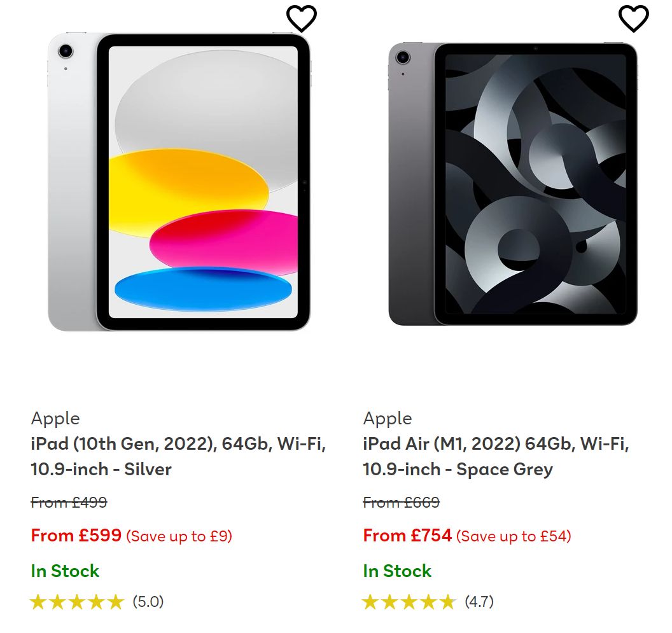This screenshot has width=672, height=633.
Task: Click the 5.0 star rating for the Silver iPad
Action: pyautogui.click(x=76, y=601)
